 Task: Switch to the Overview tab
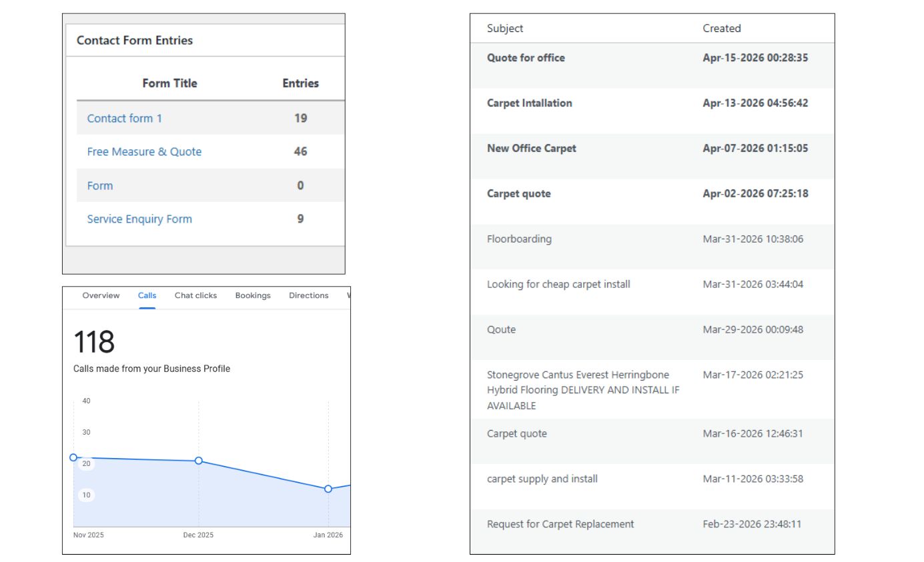click(101, 295)
